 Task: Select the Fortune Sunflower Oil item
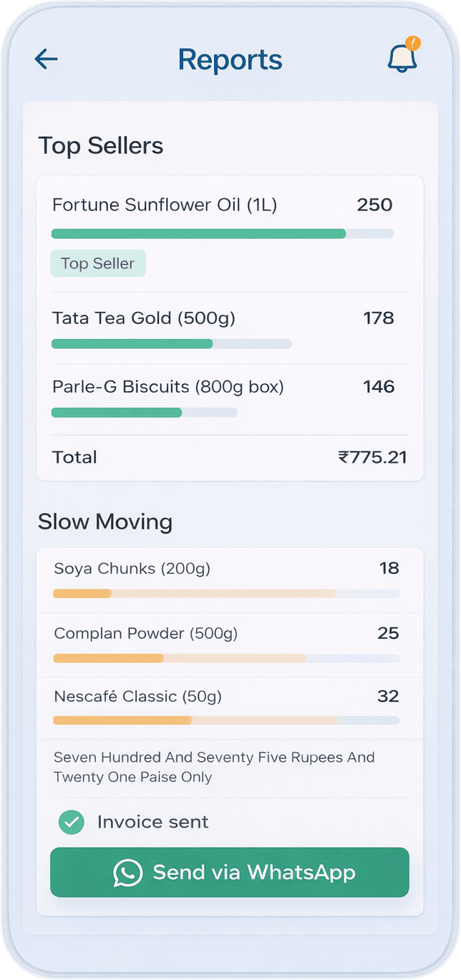pyautogui.click(x=165, y=205)
